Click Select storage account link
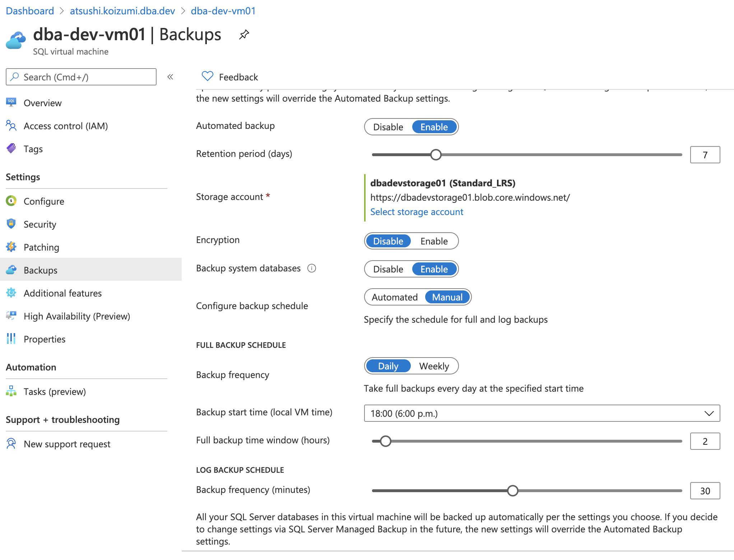Viewport: 734px width, 560px height. (x=417, y=212)
